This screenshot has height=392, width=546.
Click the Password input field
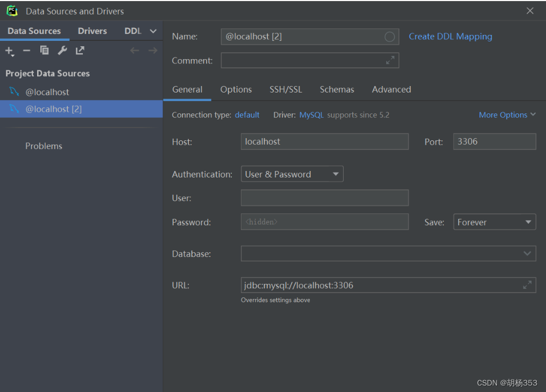tap(324, 222)
